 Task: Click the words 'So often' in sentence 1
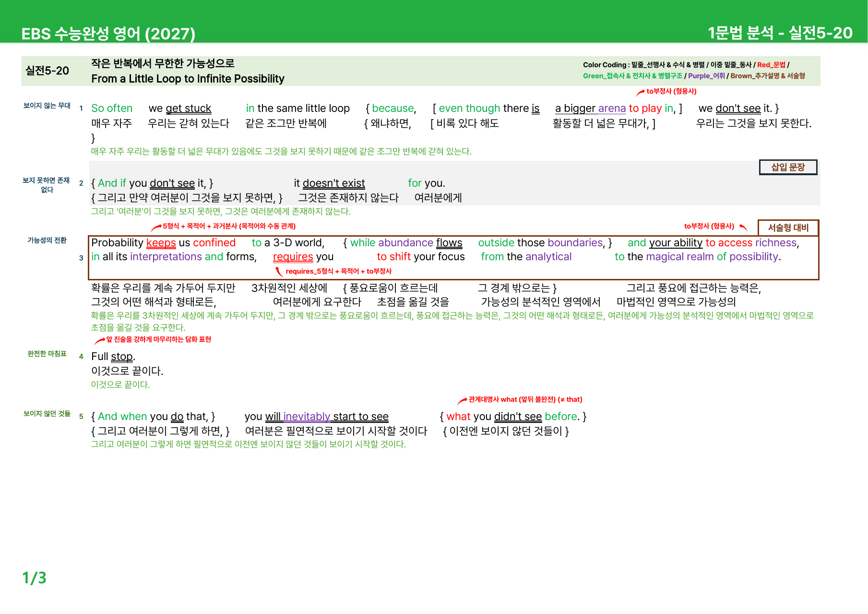pyautogui.click(x=112, y=108)
